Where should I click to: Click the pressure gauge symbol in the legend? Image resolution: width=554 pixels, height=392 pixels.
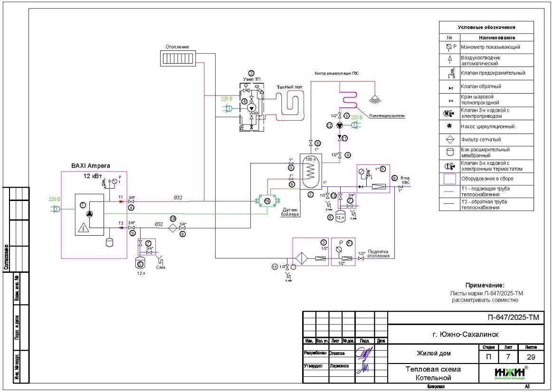(x=449, y=47)
